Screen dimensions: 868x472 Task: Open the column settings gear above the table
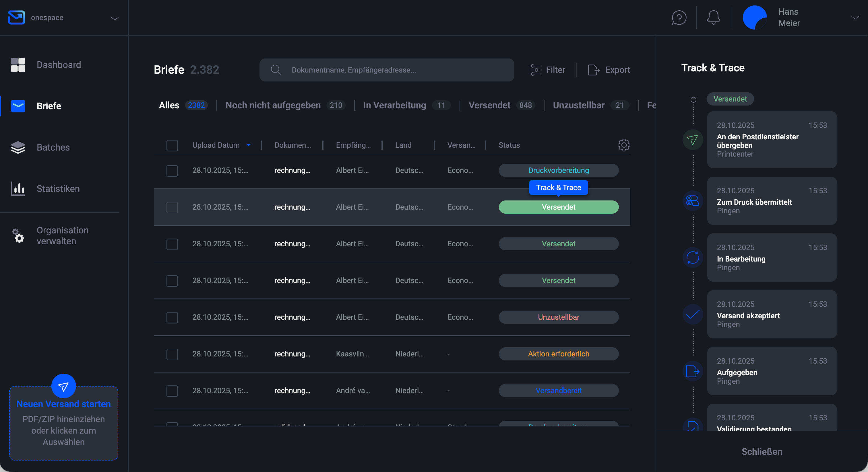(x=624, y=145)
